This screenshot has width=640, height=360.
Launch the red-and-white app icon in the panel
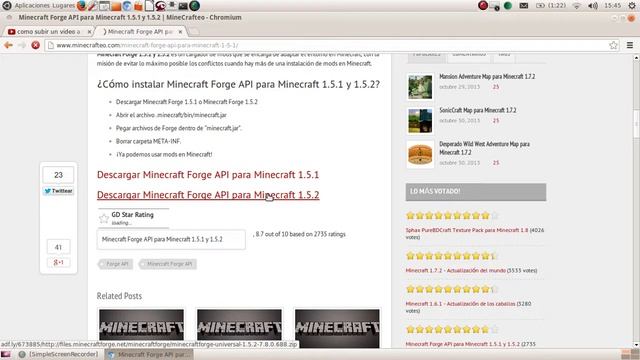[x=160, y=6]
